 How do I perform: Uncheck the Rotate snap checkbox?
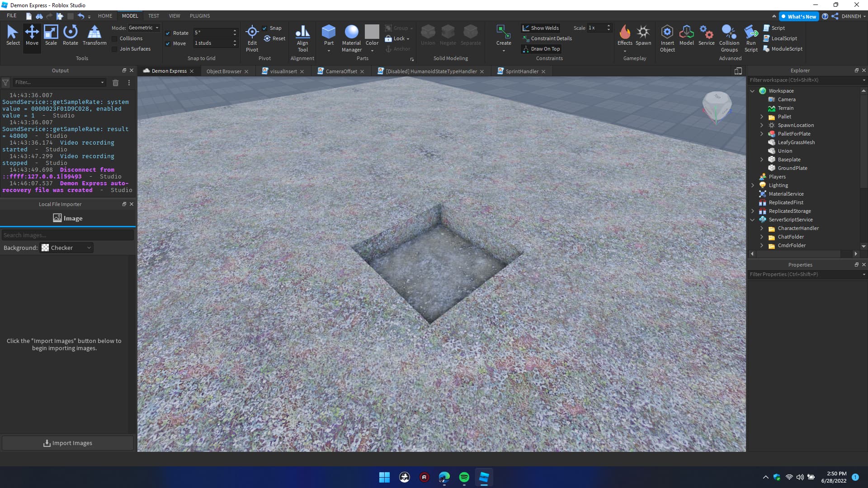click(168, 33)
